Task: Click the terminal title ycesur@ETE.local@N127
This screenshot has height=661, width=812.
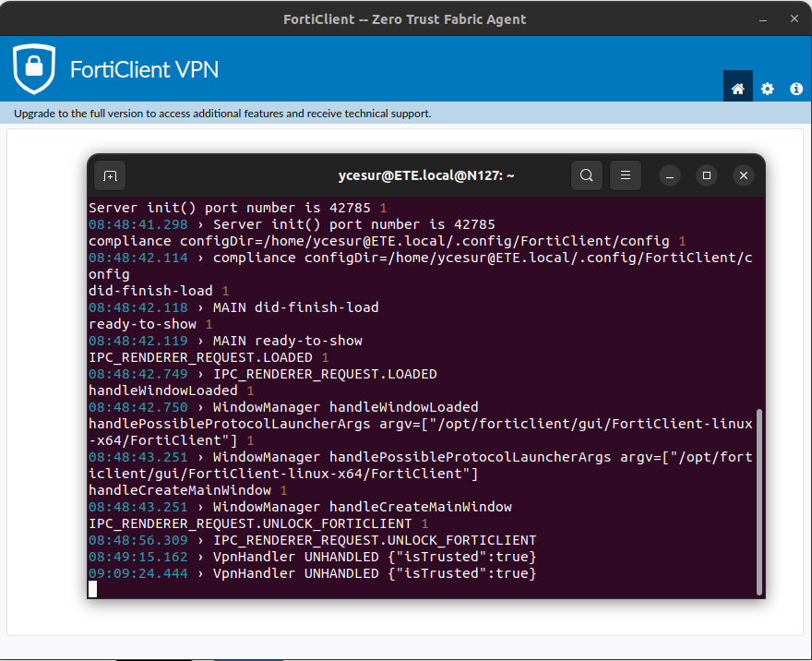Action: coord(426,175)
